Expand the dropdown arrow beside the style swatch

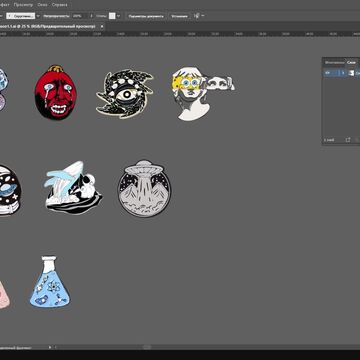pyautogui.click(x=119, y=16)
